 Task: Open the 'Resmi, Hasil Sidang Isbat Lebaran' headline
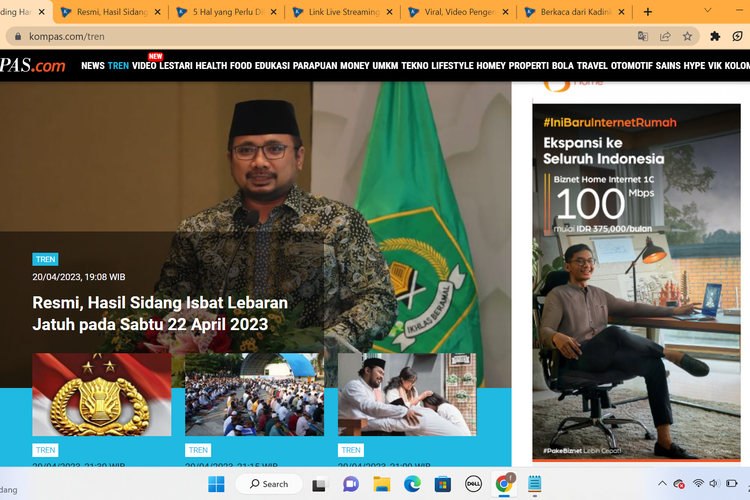point(160,313)
